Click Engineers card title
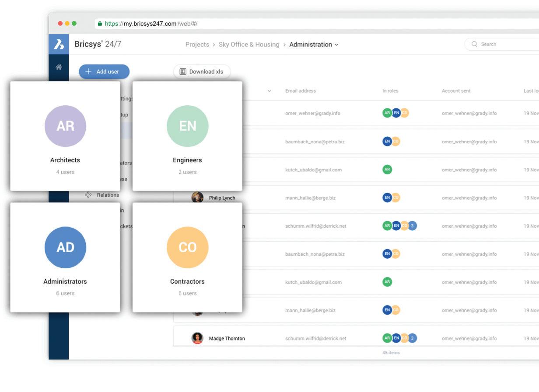Screen dimensions: 539x392 187,160
